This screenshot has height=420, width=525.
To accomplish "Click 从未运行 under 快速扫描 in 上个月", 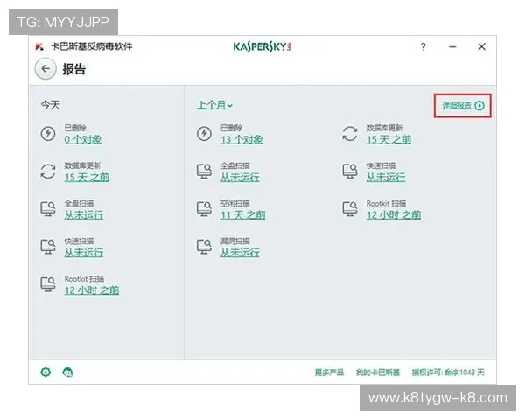I will coord(386,177).
